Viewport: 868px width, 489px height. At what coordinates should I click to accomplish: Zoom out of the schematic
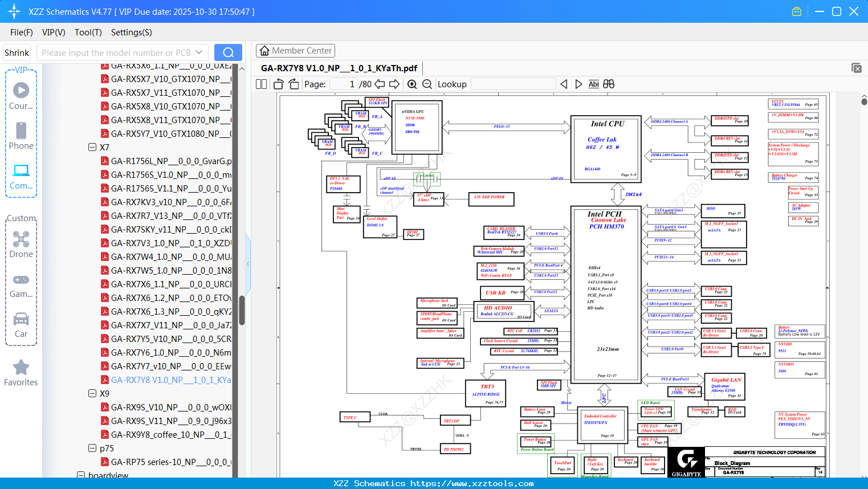pos(427,84)
